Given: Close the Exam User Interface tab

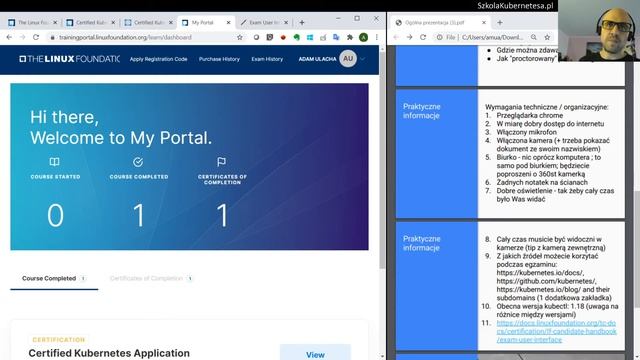Looking at the screenshot, I should (x=286, y=22).
